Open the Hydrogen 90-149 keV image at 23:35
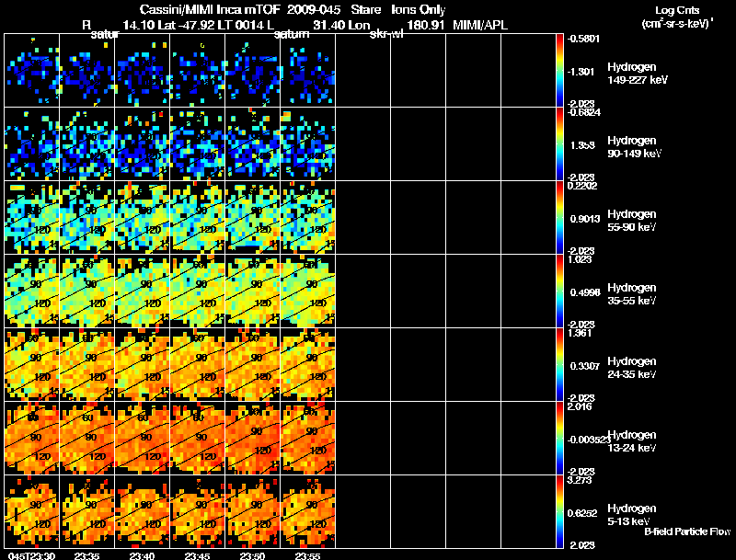Image resolution: width=736 pixels, height=560 pixels. click(87, 144)
